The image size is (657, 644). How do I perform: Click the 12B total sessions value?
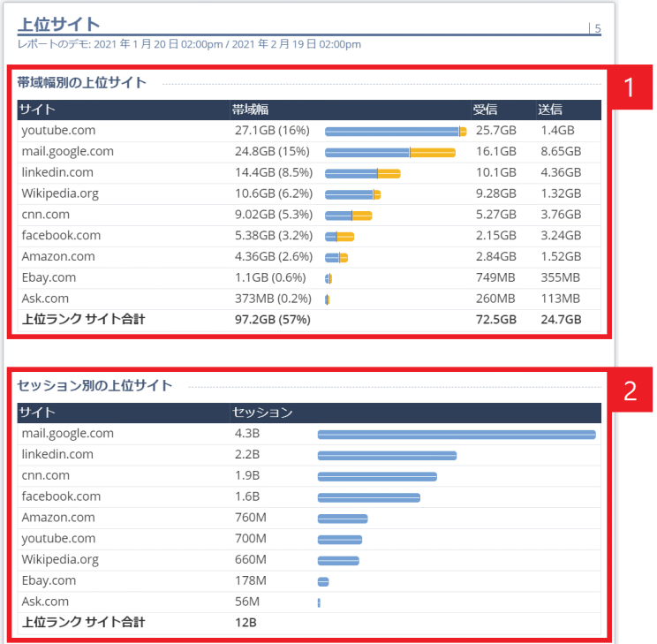click(245, 623)
